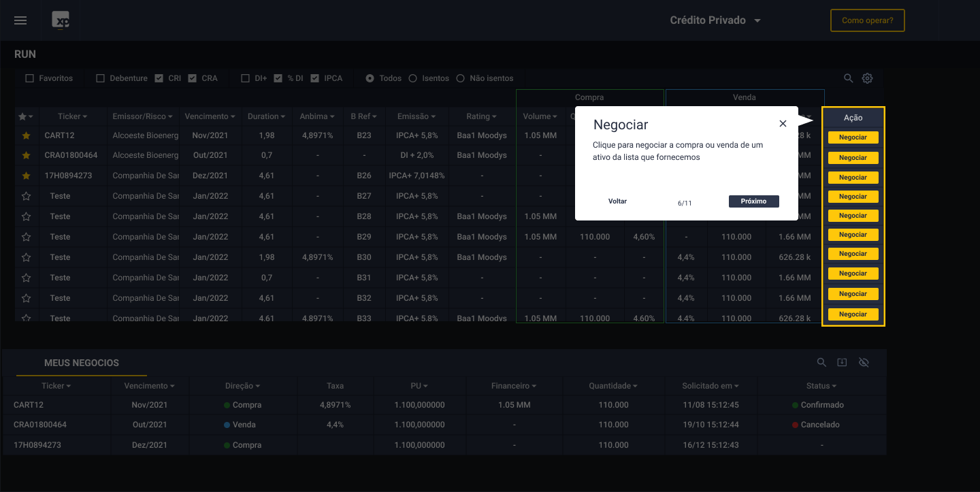
Task: Open Vencimento column sort dropdown
Action: point(210,116)
